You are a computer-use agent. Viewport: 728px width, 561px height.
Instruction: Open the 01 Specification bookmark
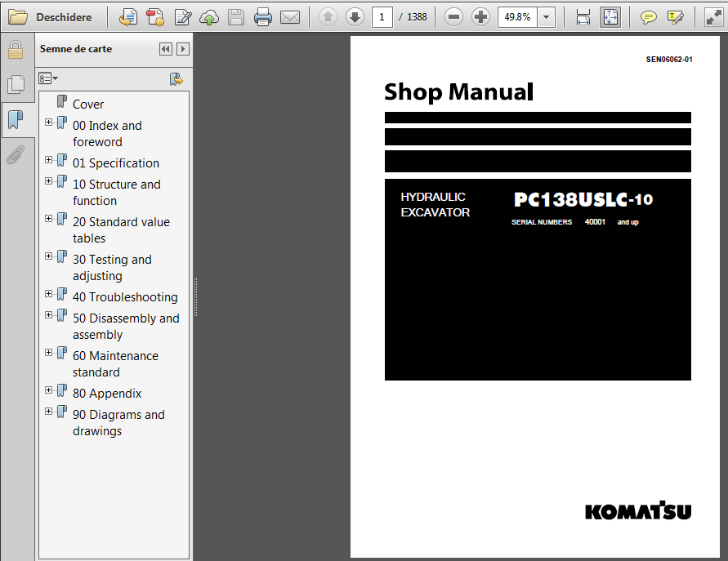coord(116,163)
